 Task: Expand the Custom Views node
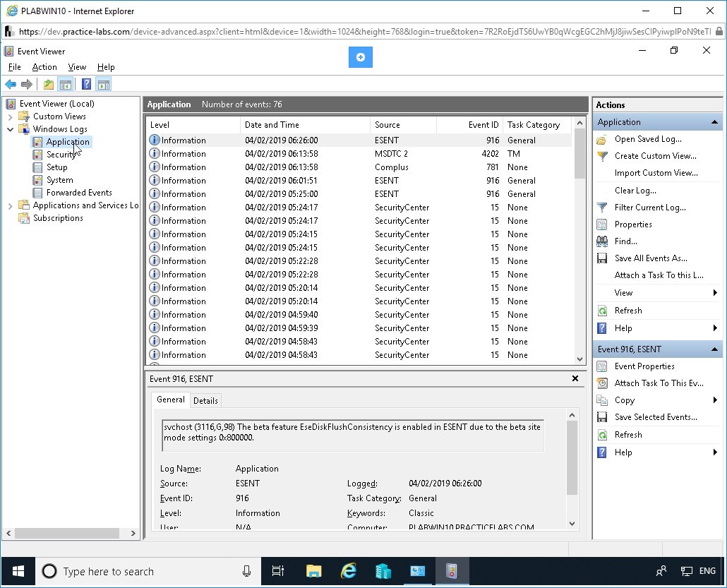click(x=10, y=117)
